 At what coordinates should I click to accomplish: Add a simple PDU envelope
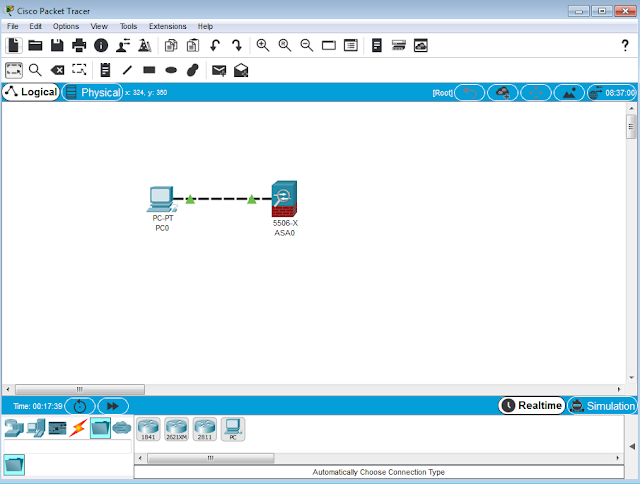click(219, 71)
